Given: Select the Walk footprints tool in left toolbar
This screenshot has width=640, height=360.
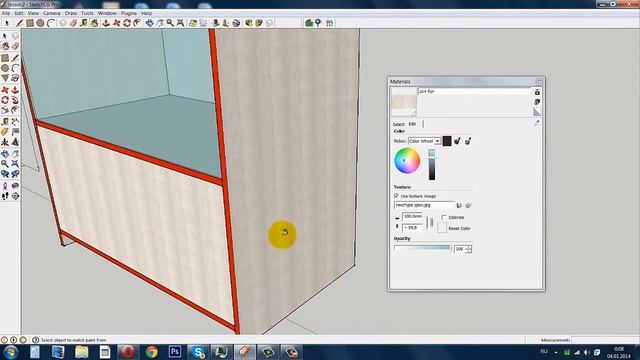Looking at the screenshot, I should pos(5,196).
